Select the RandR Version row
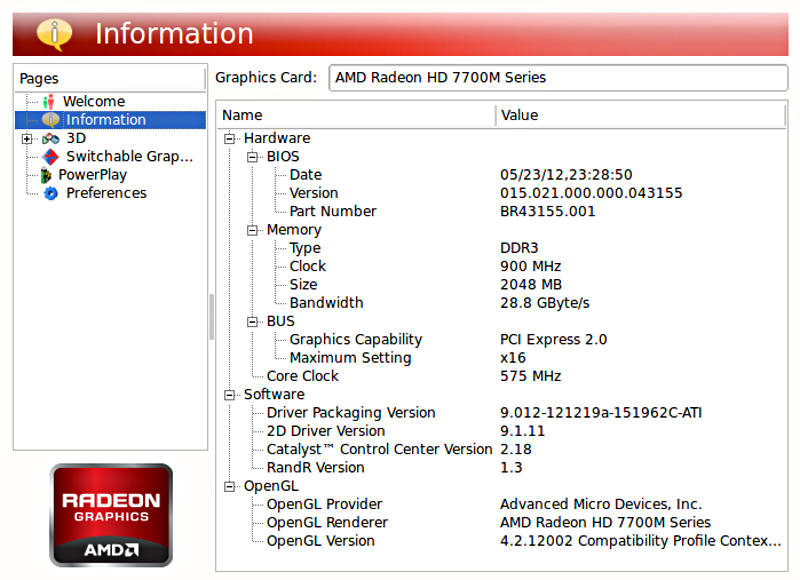Screen dimensions: 800x580 (x=504, y=468)
